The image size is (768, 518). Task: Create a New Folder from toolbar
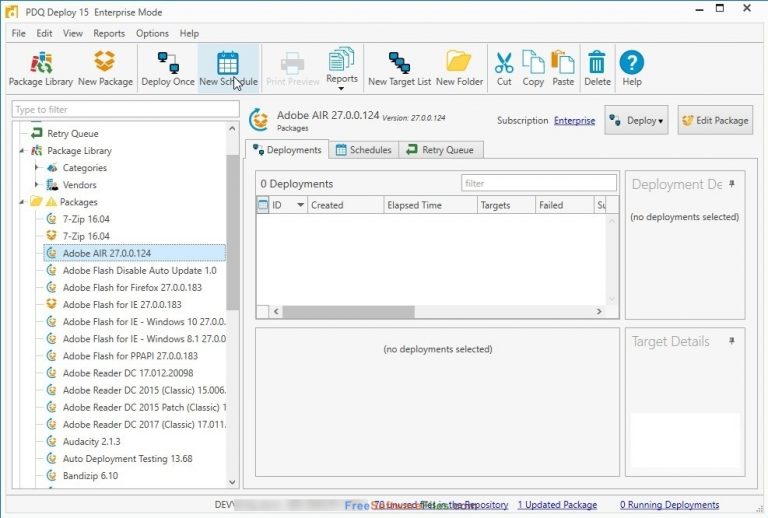click(459, 69)
